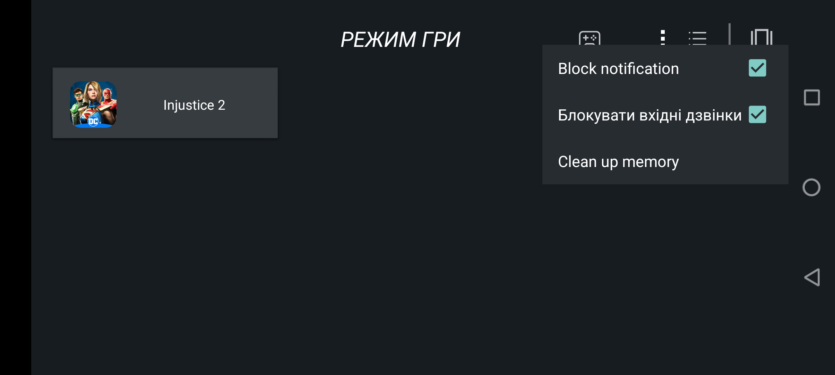Screen dimensions: 835x375
Task: Uncheck the Block notification checkbox
Action: (x=757, y=68)
